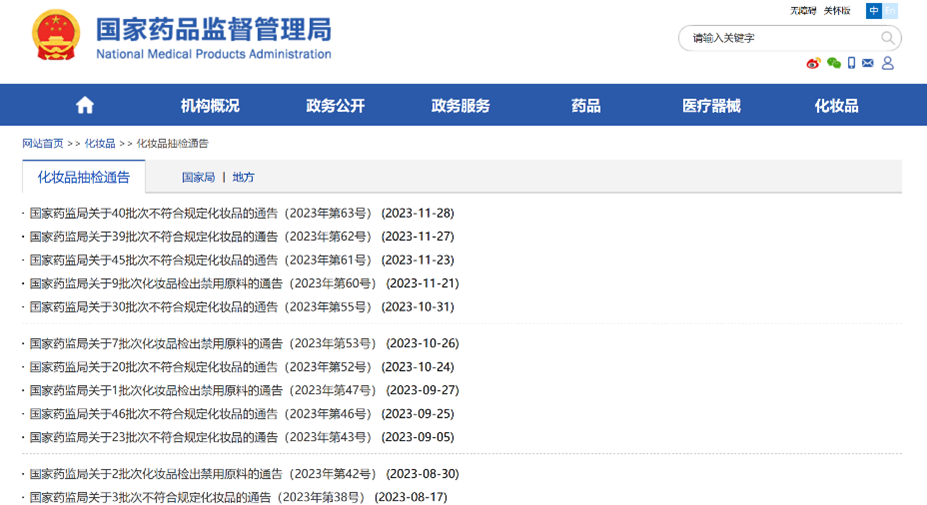This screenshot has width=927, height=505.
Task: Select the 国家局 tab
Action: [198, 177]
